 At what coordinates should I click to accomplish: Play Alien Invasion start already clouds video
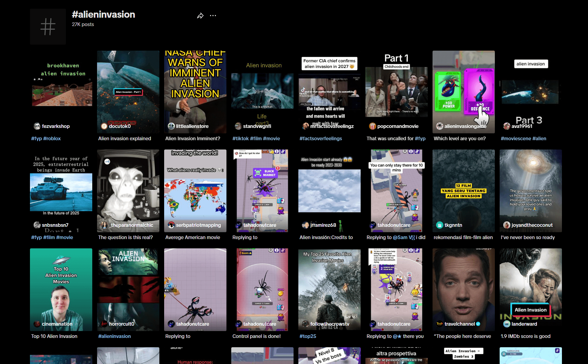tap(329, 191)
